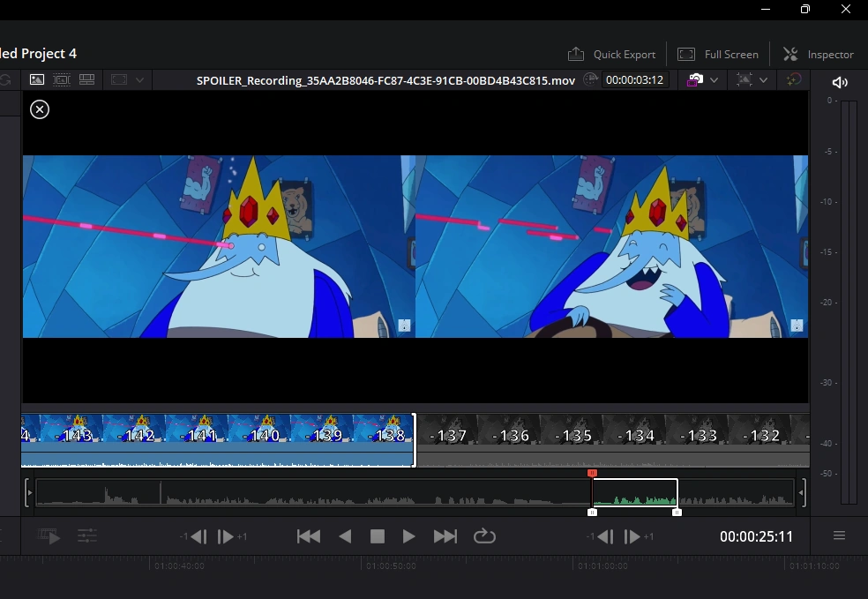868x599 pixels.
Task: Click timeline ruler at 01:00:40:00
Action: (x=179, y=565)
